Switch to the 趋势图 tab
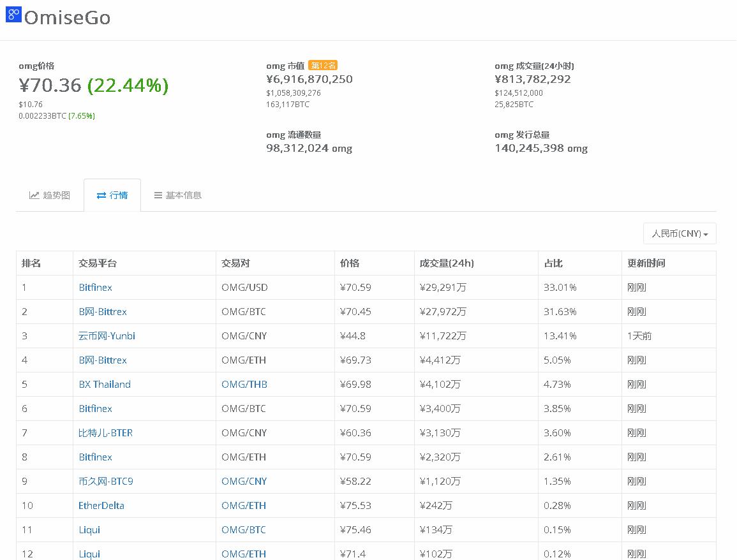Image resolution: width=737 pixels, height=560 pixels. [56, 195]
